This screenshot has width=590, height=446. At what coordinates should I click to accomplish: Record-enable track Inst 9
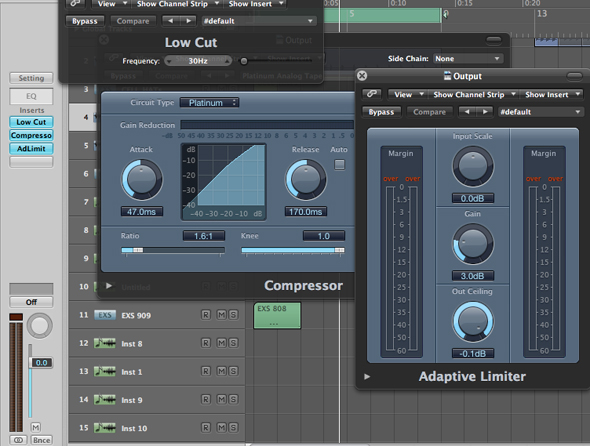click(205, 399)
